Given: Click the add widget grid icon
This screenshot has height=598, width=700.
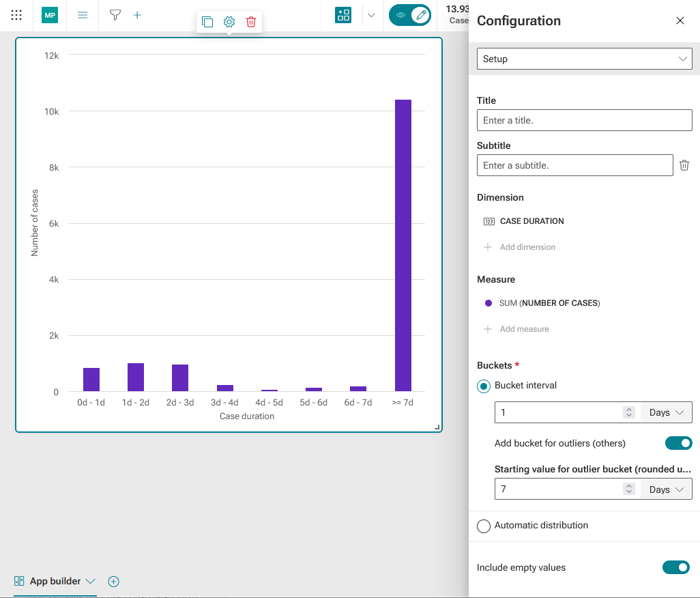Looking at the screenshot, I should click(343, 15).
